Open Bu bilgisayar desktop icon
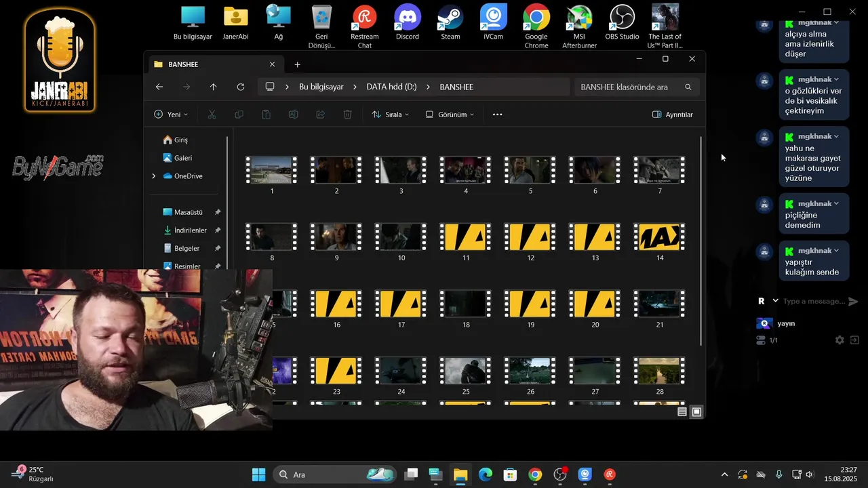868x488 pixels. pyautogui.click(x=193, y=23)
